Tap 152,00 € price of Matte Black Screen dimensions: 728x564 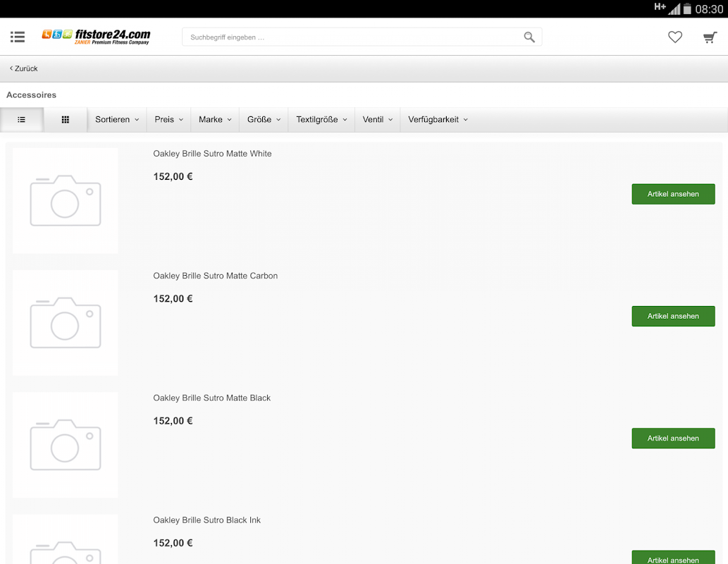pyautogui.click(x=173, y=421)
